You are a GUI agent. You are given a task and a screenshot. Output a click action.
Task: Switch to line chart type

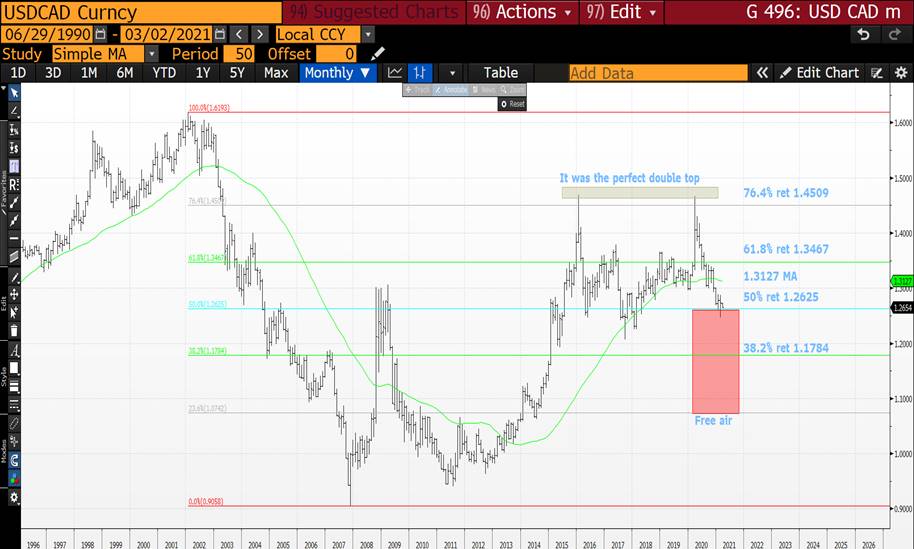pos(395,73)
